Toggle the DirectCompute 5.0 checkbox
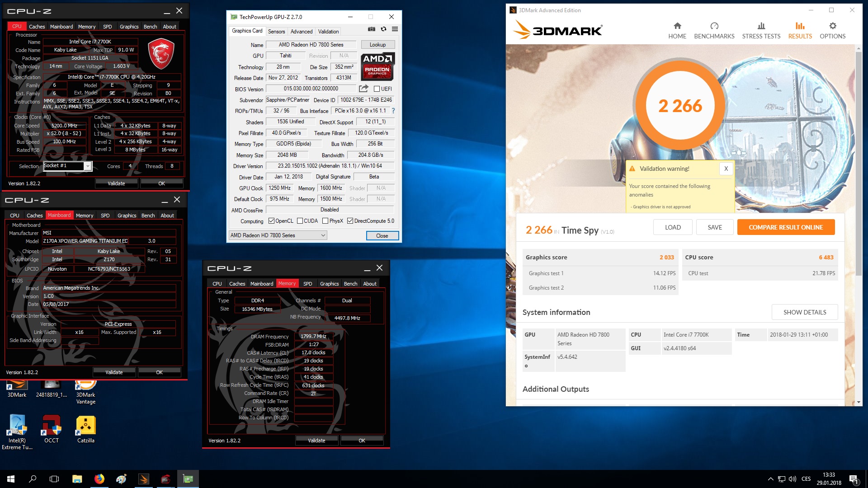The width and height of the screenshot is (868, 488). pos(350,221)
